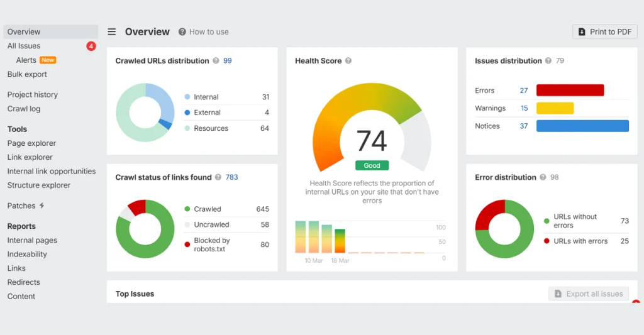
Task: Click the Warnings count 15
Action: (524, 108)
